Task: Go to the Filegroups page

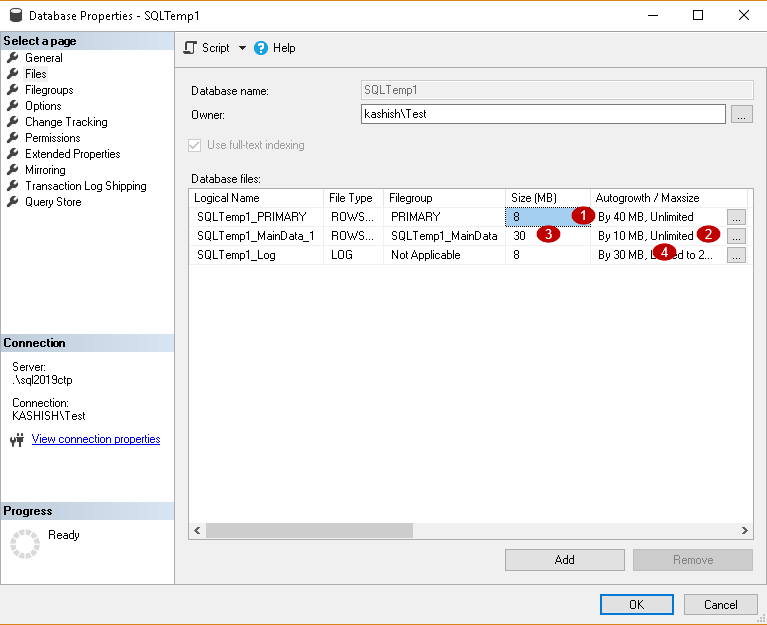Action: coord(49,90)
